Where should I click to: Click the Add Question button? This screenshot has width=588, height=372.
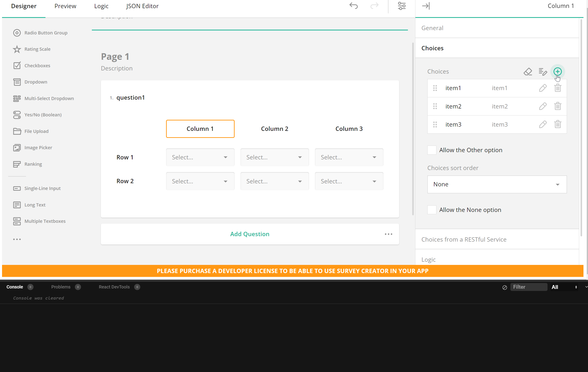(250, 234)
